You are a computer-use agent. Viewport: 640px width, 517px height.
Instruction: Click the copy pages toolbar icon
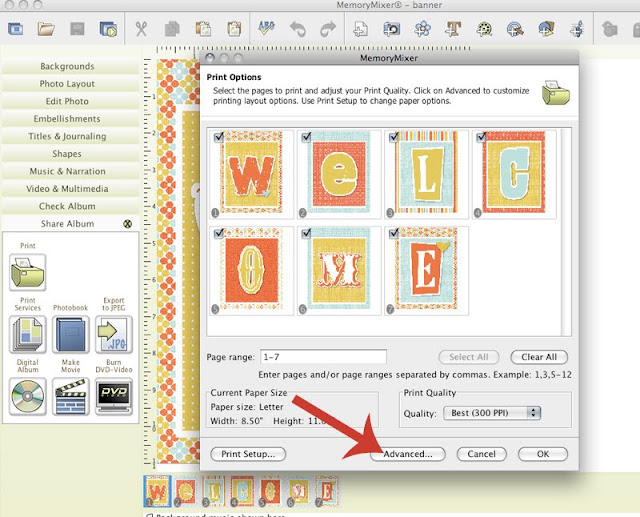point(172,29)
